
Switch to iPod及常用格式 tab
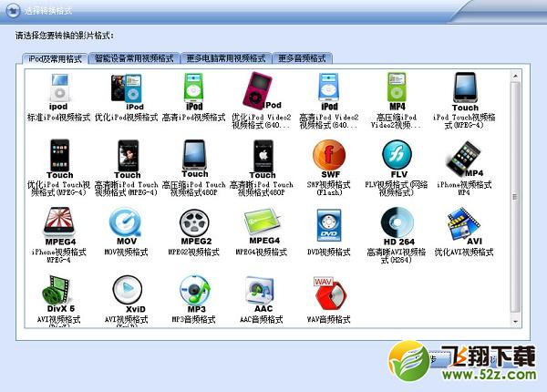point(55,58)
